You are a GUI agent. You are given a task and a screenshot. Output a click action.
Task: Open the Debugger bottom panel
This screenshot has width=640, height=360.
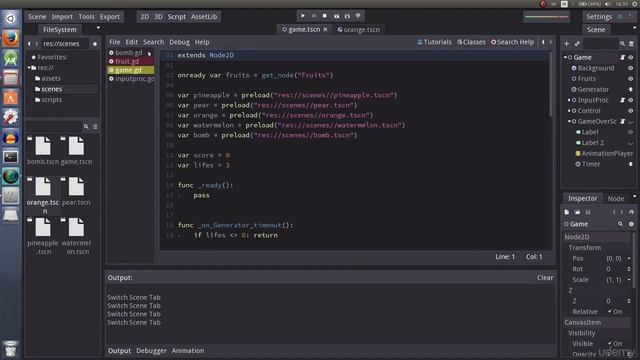coord(151,351)
